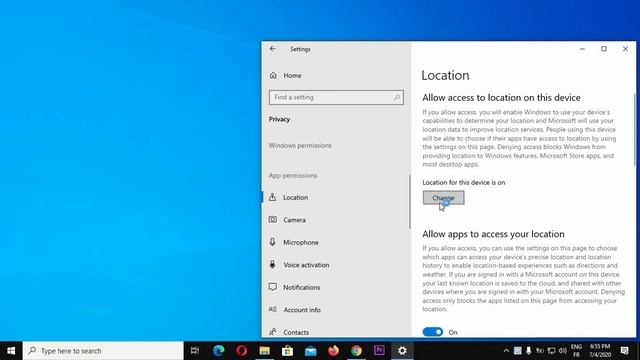Click the Privacy heading in sidebar
Viewport: 640px width, 360px height.
point(279,119)
